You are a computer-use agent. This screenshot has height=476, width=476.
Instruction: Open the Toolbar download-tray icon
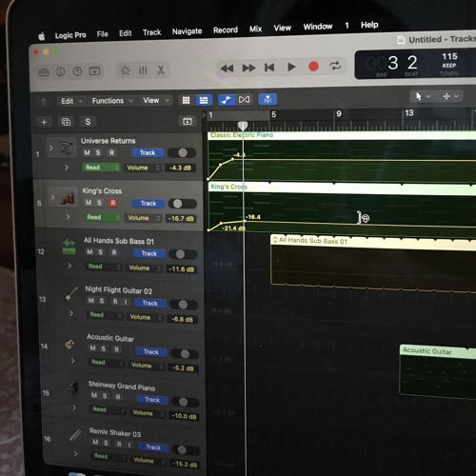(94, 70)
